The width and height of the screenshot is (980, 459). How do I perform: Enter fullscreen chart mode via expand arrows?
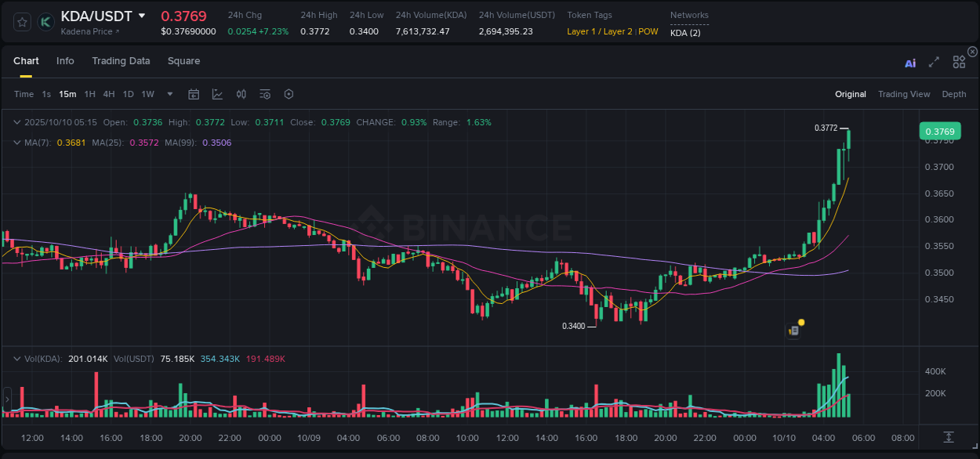tap(933, 63)
